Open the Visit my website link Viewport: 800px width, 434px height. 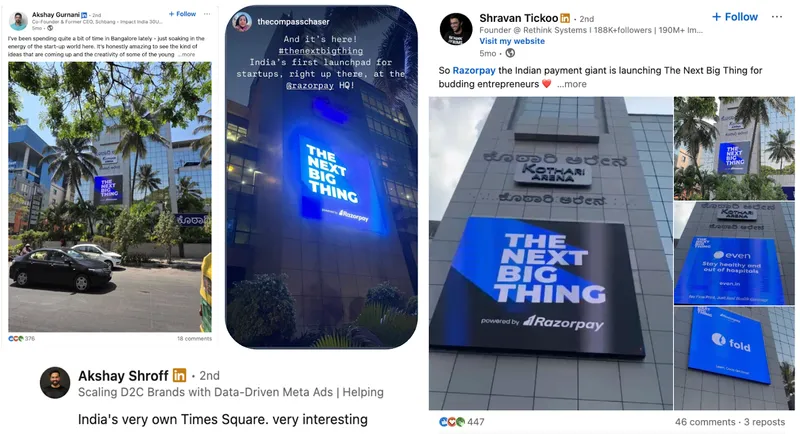click(x=512, y=41)
